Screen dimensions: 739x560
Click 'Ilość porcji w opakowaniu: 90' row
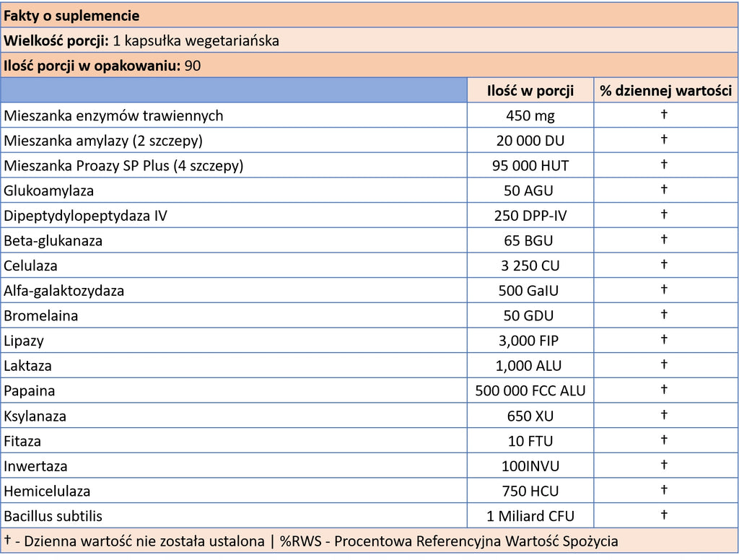tap(369, 66)
